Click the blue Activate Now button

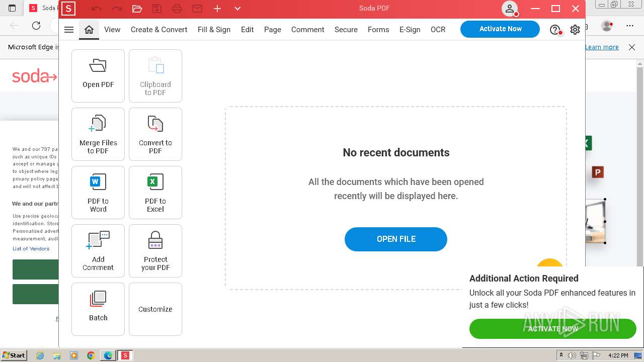[x=500, y=29]
